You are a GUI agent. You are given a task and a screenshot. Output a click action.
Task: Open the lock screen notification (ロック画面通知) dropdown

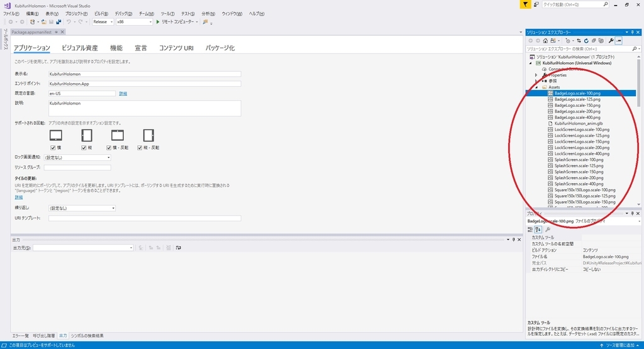pos(77,157)
